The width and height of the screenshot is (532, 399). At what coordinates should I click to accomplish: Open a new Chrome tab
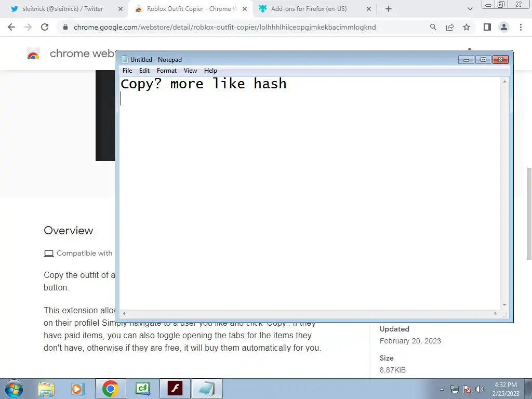[x=389, y=9]
